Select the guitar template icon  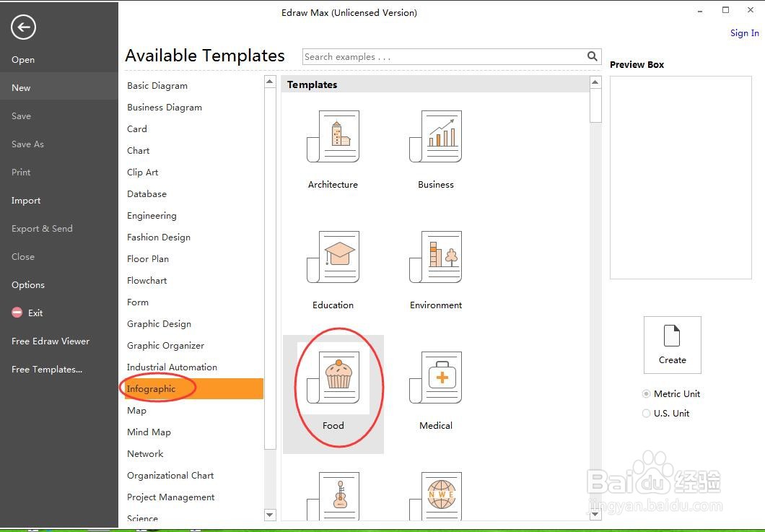(x=333, y=496)
